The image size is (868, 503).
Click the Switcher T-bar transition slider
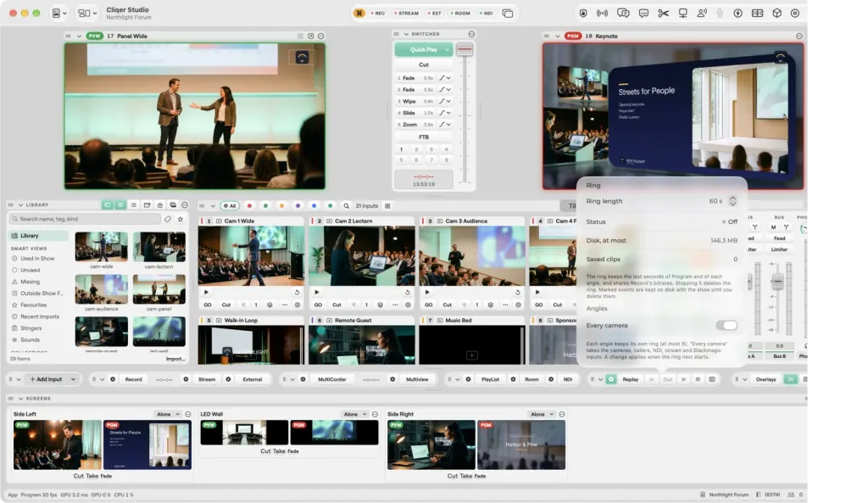465,50
